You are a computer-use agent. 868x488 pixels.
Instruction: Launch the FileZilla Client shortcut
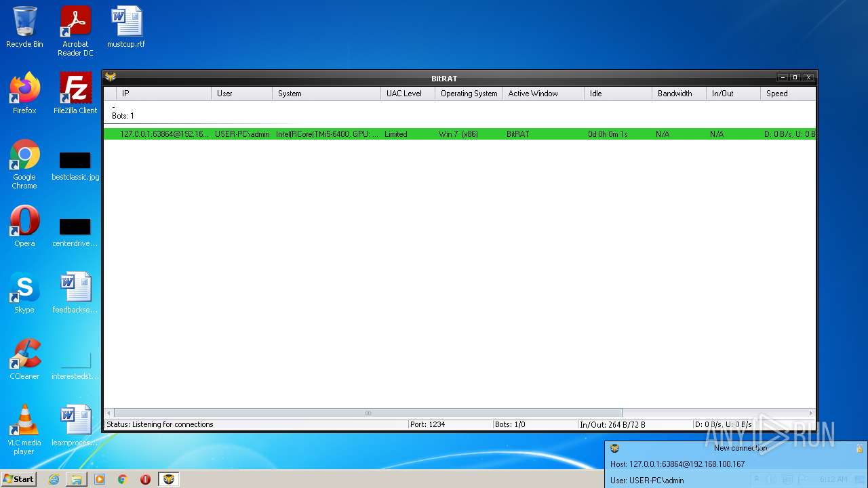pyautogui.click(x=75, y=94)
